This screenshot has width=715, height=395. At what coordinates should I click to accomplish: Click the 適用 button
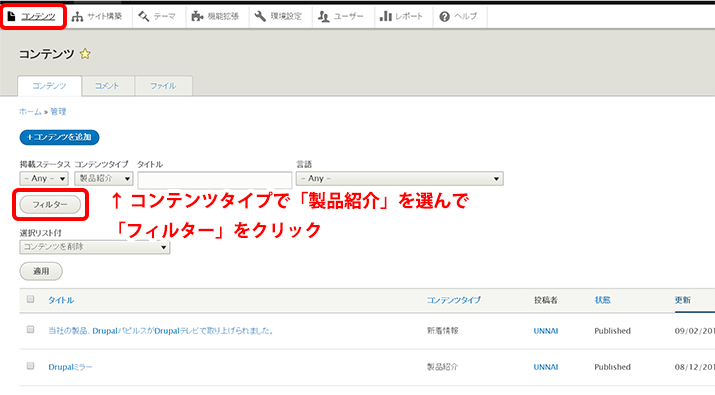[x=41, y=271]
